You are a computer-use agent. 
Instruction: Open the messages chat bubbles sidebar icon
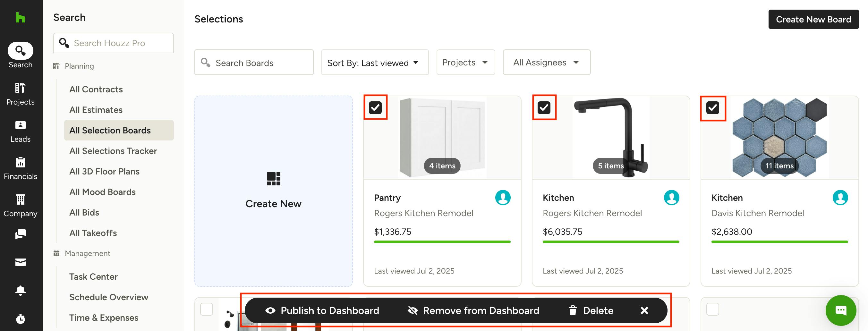pos(21,234)
